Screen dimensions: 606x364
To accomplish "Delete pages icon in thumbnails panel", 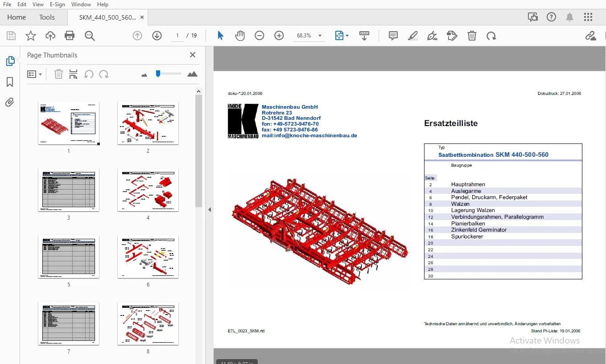I will [58, 74].
